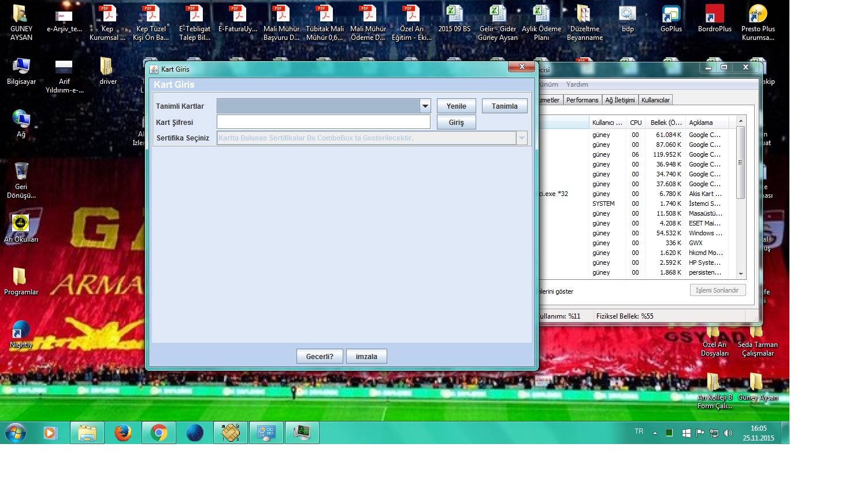Click into the Kart Şifresi password field
This screenshot has height=488, width=868.
tap(323, 122)
